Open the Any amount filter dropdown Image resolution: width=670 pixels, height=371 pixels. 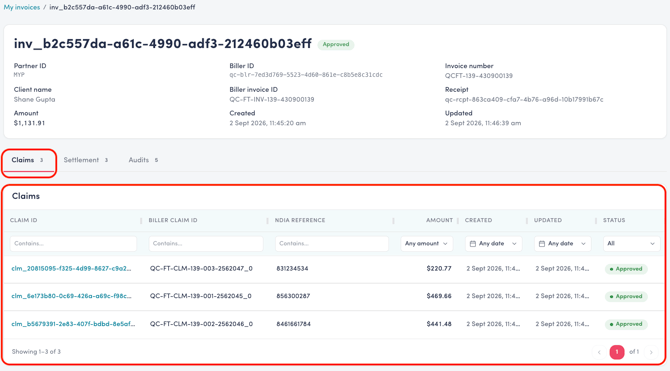click(426, 244)
